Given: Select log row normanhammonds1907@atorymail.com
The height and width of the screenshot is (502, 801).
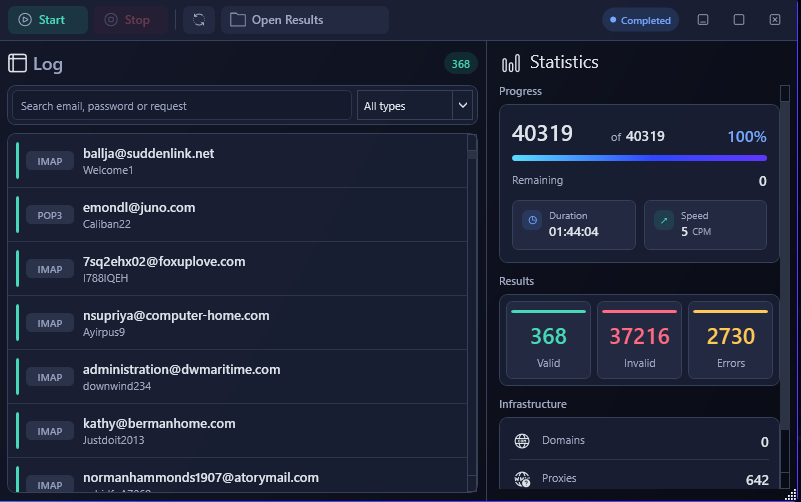Looking at the screenshot, I should 238,476.
